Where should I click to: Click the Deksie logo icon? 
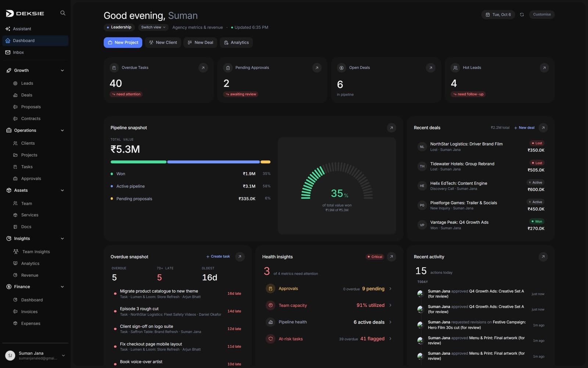[x=10, y=13]
